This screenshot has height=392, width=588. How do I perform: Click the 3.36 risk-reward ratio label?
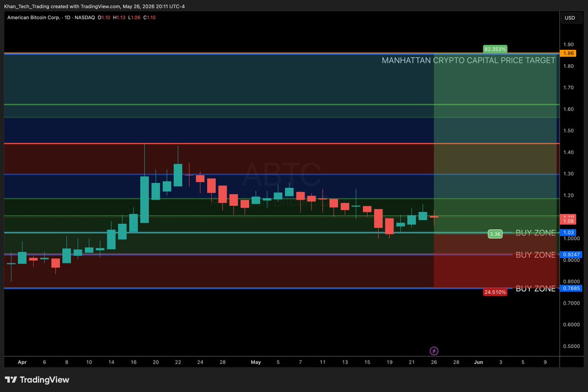pyautogui.click(x=495, y=235)
